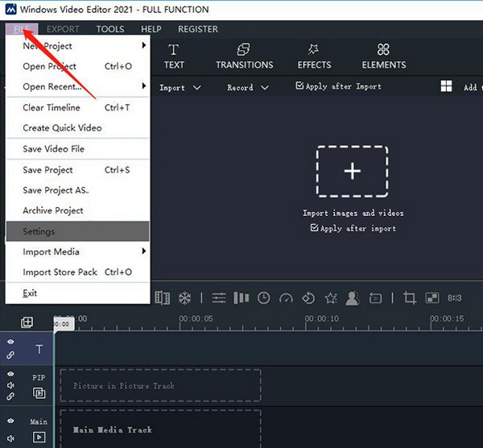The width and height of the screenshot is (483, 448).
Task: Uncheck Apply after import below import box
Action: tap(315, 229)
